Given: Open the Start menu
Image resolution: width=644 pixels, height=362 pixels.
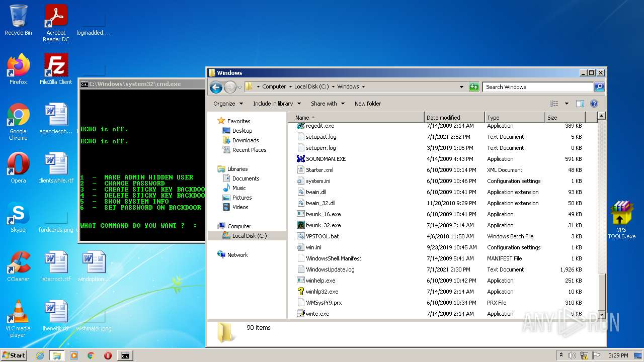Looking at the screenshot, I should pos(14,355).
